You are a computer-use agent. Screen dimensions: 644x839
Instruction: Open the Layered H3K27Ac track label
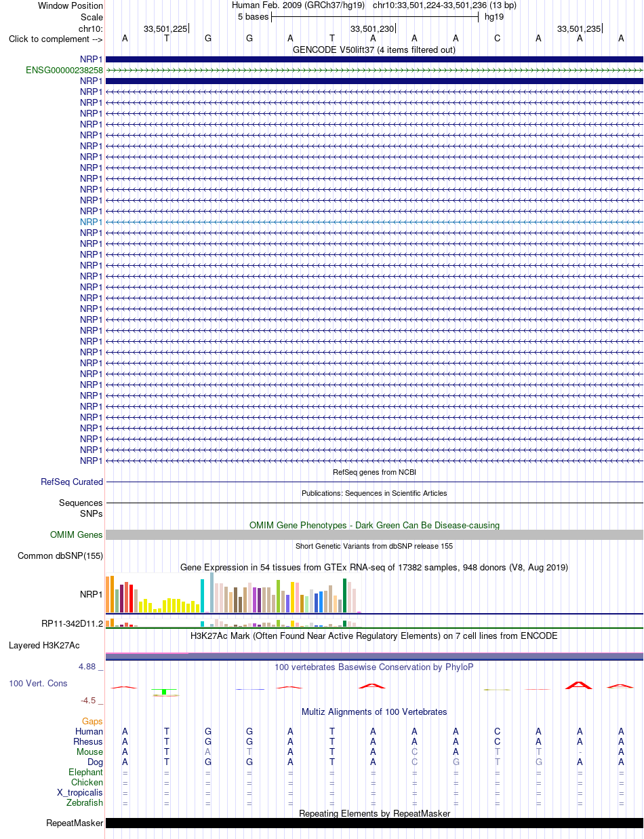click(44, 645)
